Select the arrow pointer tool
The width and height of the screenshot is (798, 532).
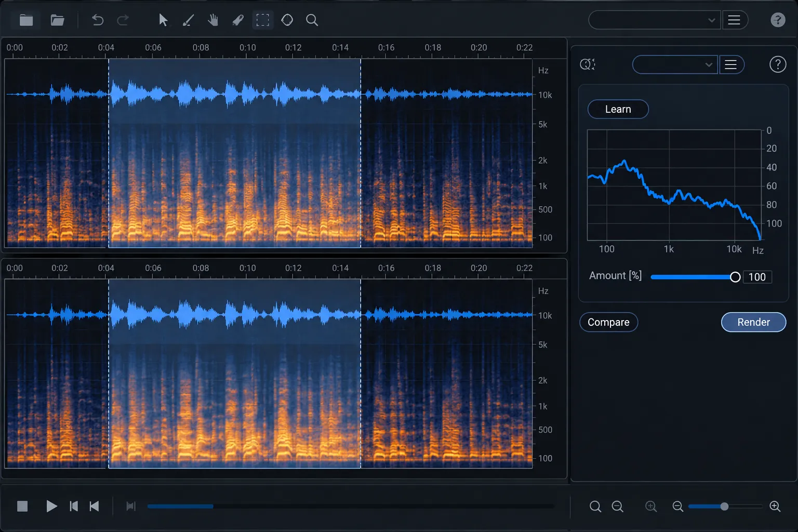coord(163,20)
